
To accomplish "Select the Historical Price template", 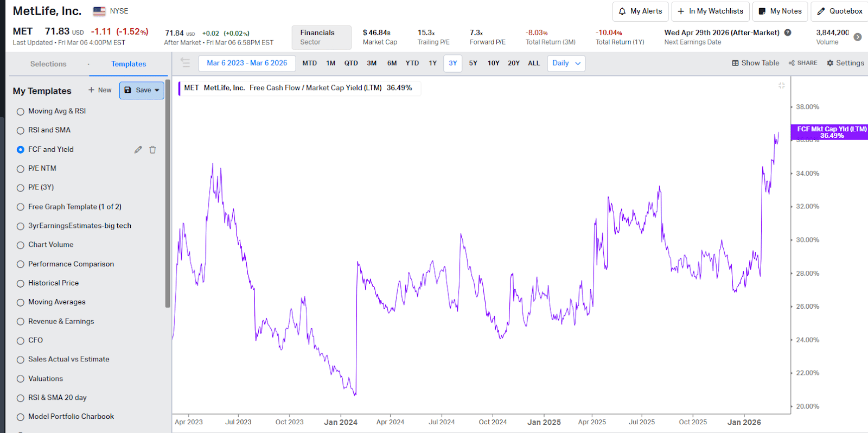I will coord(21,284).
